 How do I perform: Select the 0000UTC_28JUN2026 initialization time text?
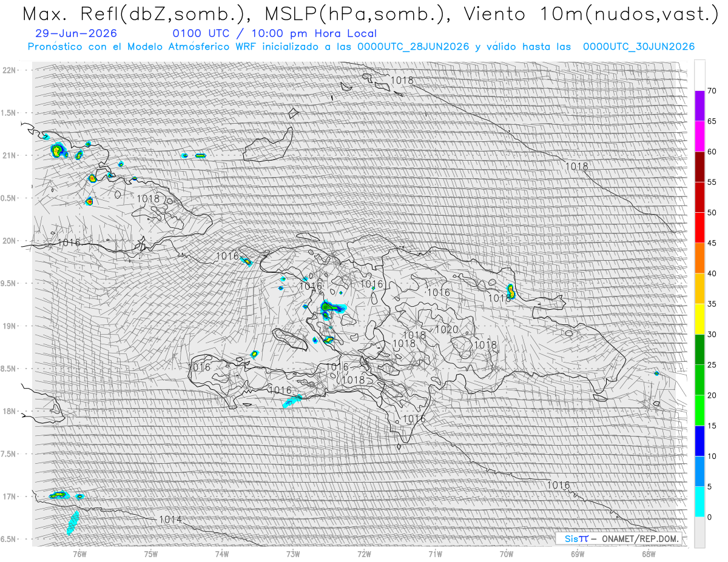pos(413,47)
